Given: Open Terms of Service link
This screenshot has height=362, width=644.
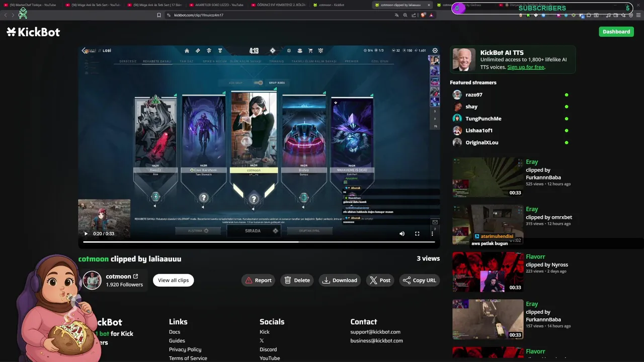Looking at the screenshot, I should point(188,358).
